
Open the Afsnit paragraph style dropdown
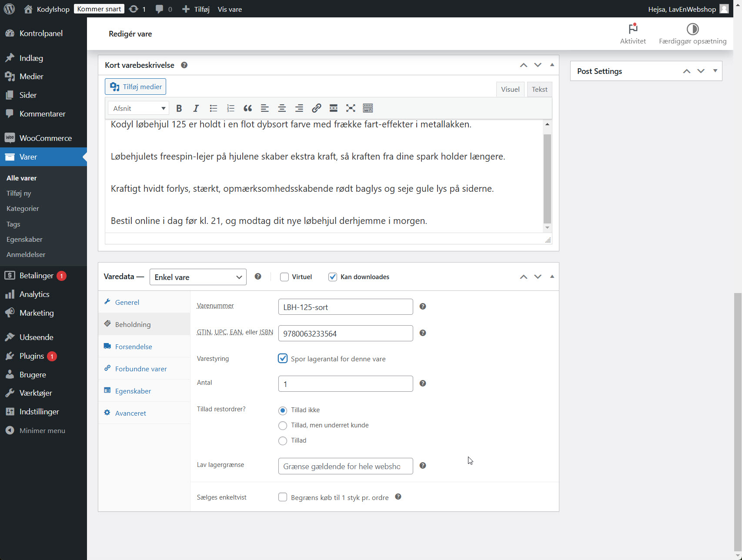[138, 108]
